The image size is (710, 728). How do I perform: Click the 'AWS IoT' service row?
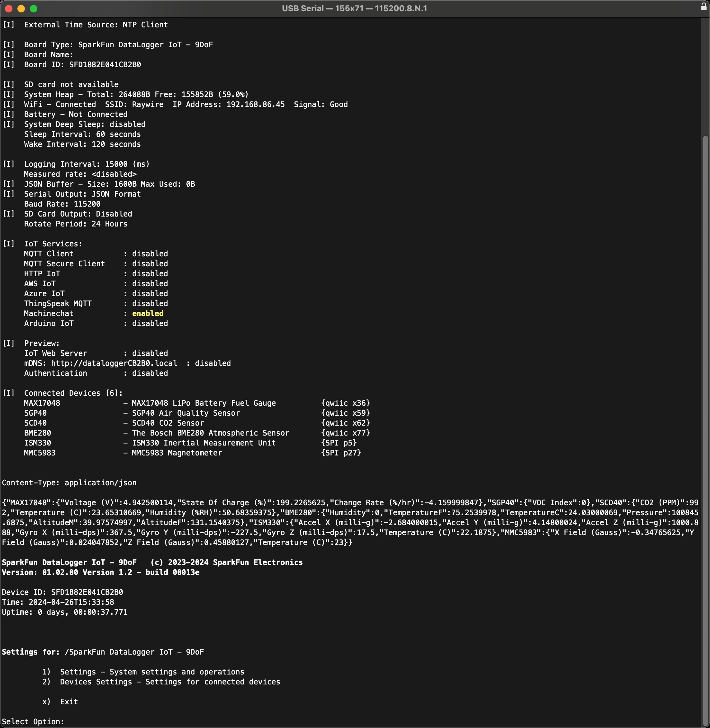pos(96,283)
